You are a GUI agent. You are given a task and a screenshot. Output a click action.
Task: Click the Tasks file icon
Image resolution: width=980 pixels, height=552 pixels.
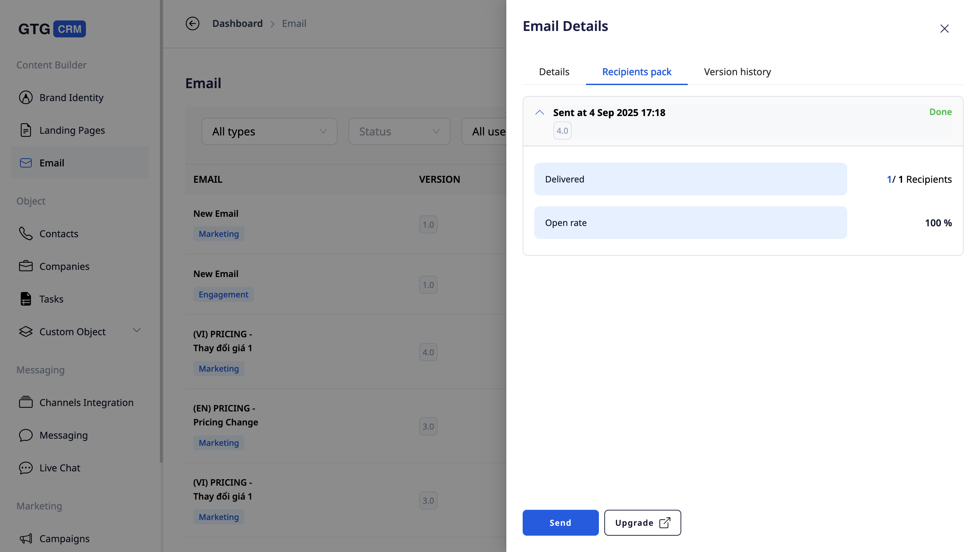pyautogui.click(x=26, y=299)
